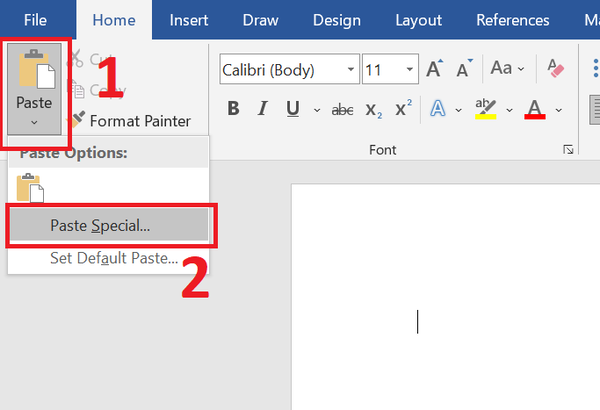
Task: Open the Design tab
Action: (x=337, y=20)
